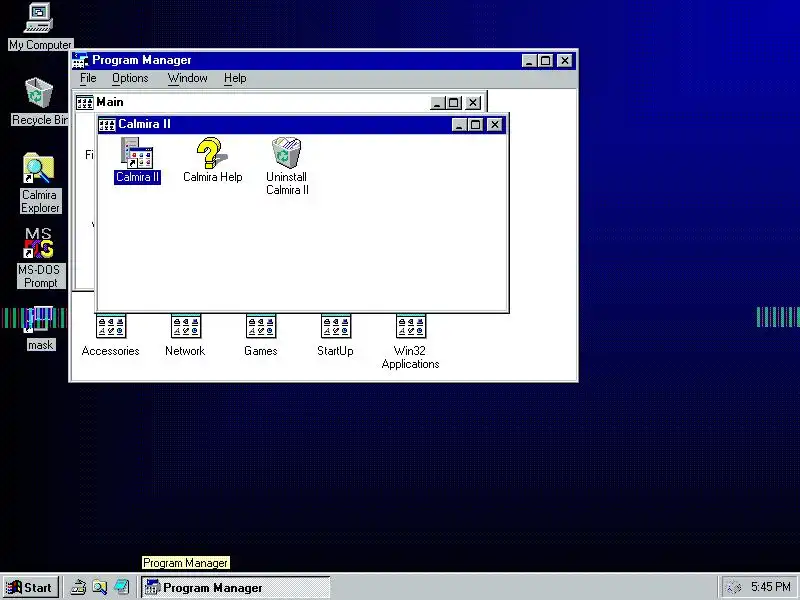Image resolution: width=800 pixels, height=600 pixels.
Task: Click the Program Manager title text
Action: coord(142,60)
